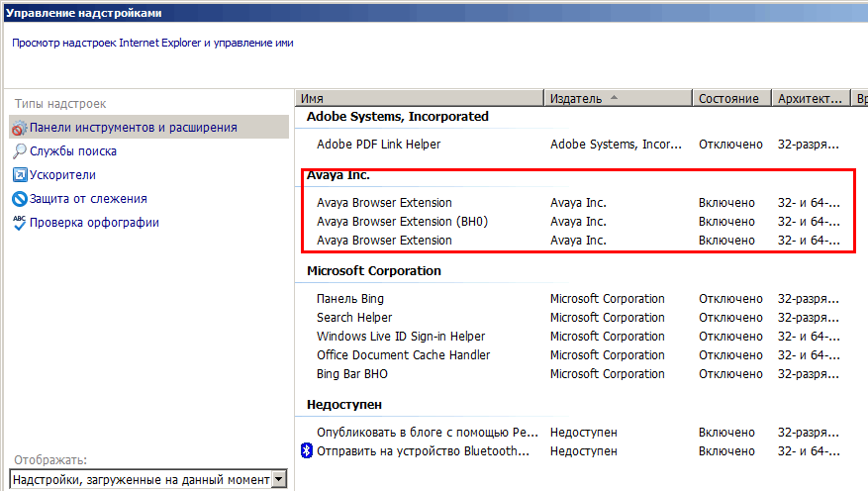This screenshot has width=868, height=491.
Task: Click the Tracking Protection blocked-circle icon
Action: [x=20, y=199]
